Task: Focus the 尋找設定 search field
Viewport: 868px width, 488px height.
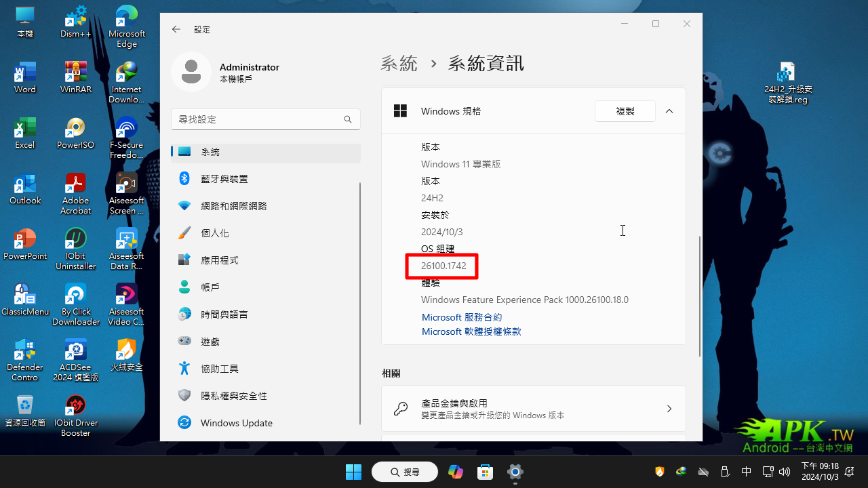Action: pyautogui.click(x=266, y=119)
